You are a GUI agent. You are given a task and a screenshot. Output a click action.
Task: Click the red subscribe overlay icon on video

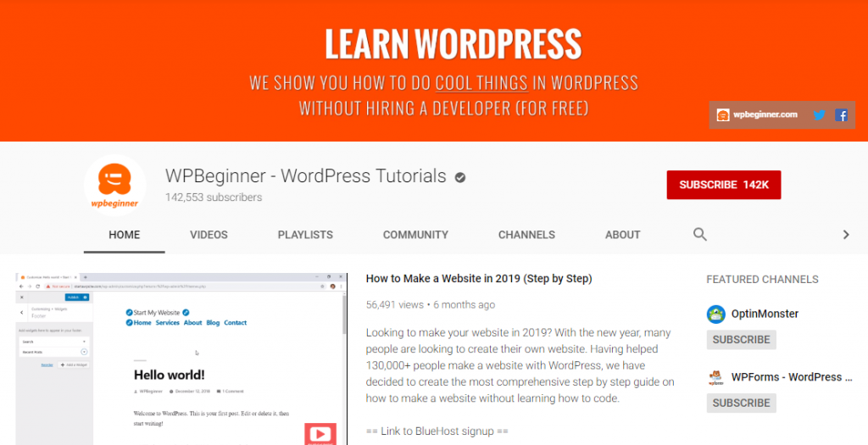320,434
